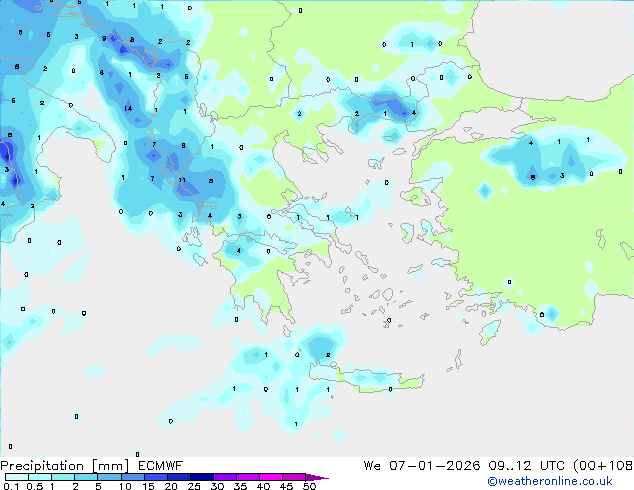Select the 35–40 mm legend color box
Image resolution: width=634 pixels, height=490 pixels.
[x=248, y=477]
